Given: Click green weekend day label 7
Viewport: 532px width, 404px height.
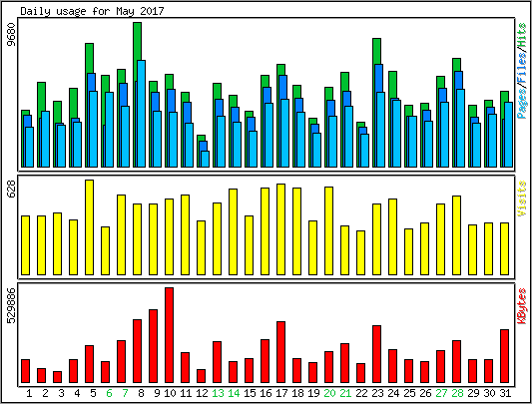Looking at the screenshot, I should (x=125, y=393).
